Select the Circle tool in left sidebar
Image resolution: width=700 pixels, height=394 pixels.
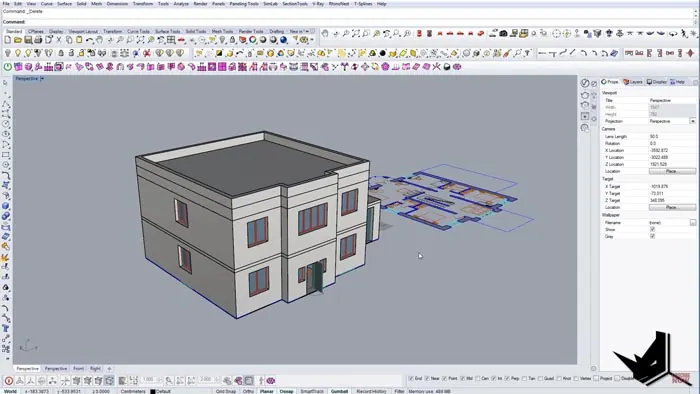point(5,124)
